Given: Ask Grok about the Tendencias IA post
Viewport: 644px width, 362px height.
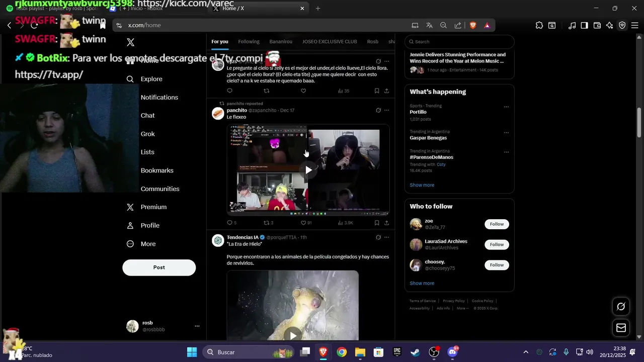Looking at the screenshot, I should [378, 237].
